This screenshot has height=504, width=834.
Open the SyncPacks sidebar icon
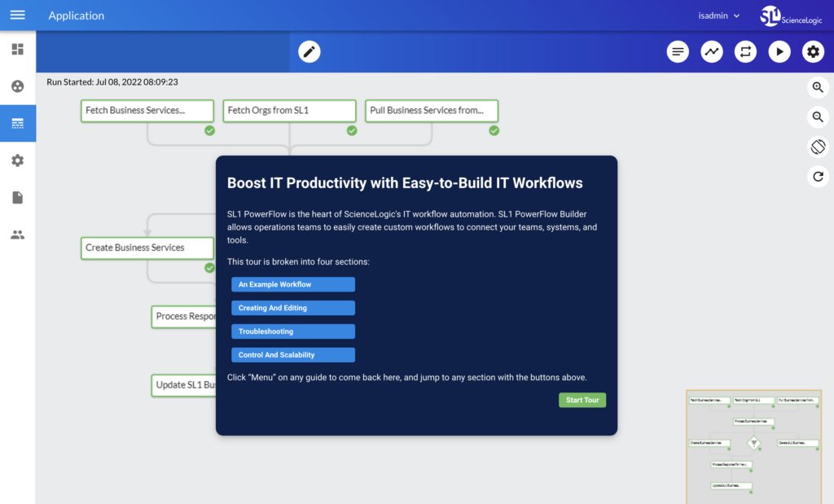18,86
